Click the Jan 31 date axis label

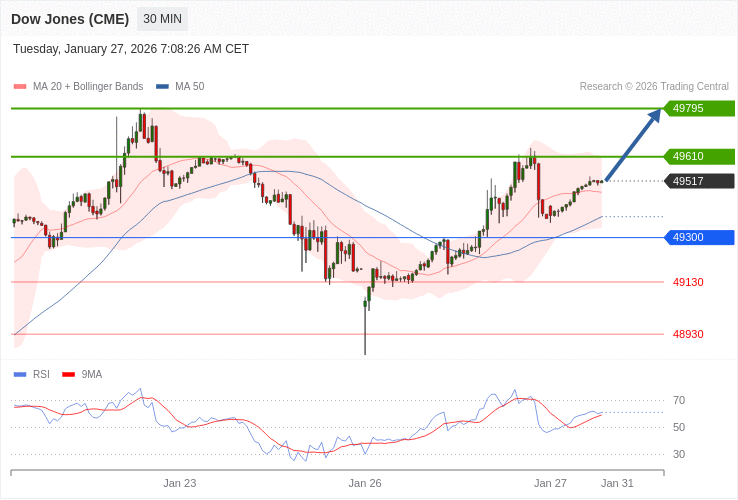[617, 484]
